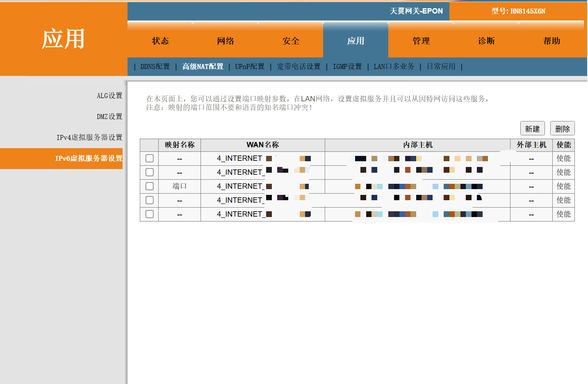Open the 管理 tab

[x=421, y=41]
